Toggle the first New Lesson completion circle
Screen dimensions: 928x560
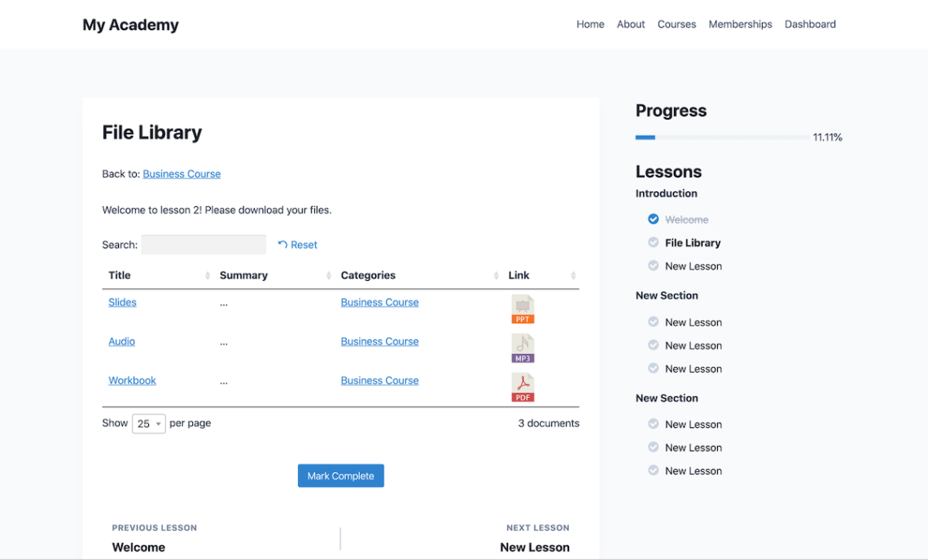(x=653, y=265)
